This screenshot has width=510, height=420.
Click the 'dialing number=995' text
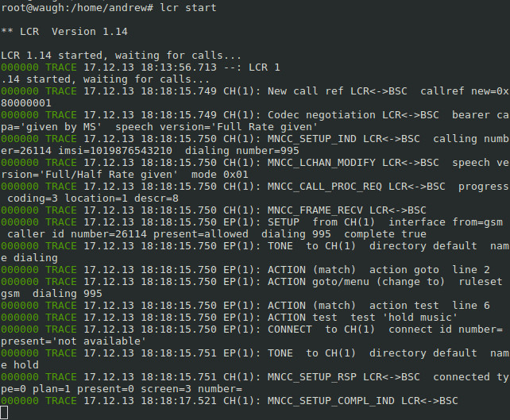(x=242, y=151)
